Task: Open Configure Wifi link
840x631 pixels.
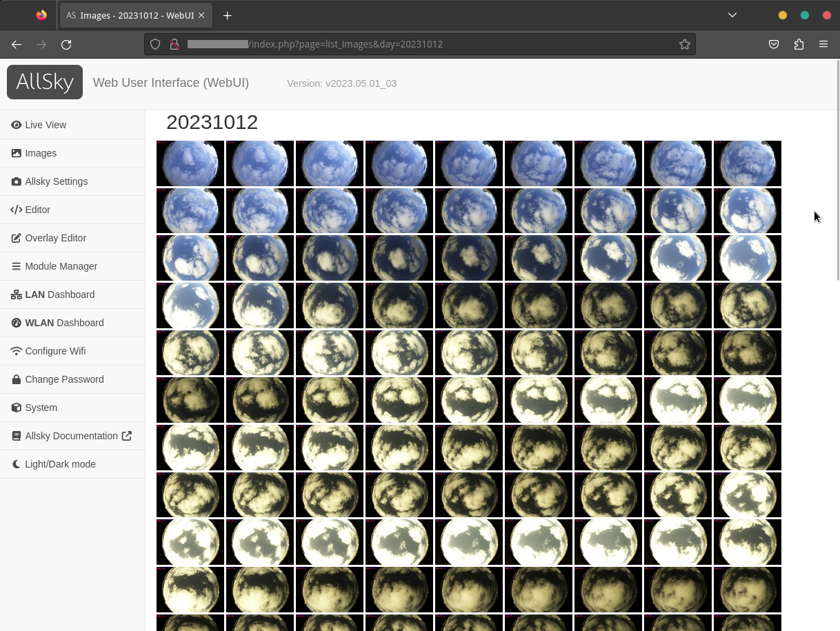Action: click(72, 351)
